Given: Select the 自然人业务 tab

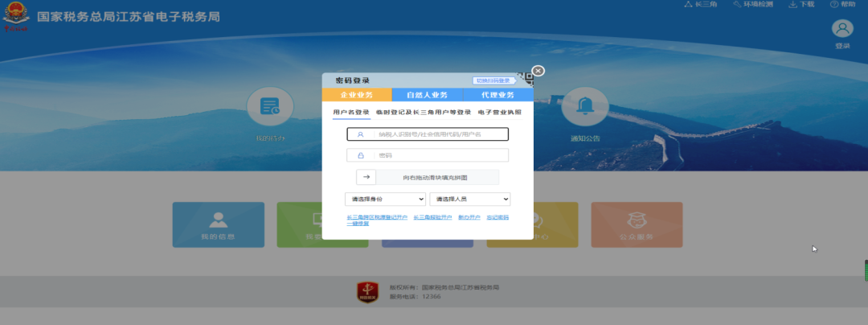Looking at the screenshot, I should [x=428, y=95].
